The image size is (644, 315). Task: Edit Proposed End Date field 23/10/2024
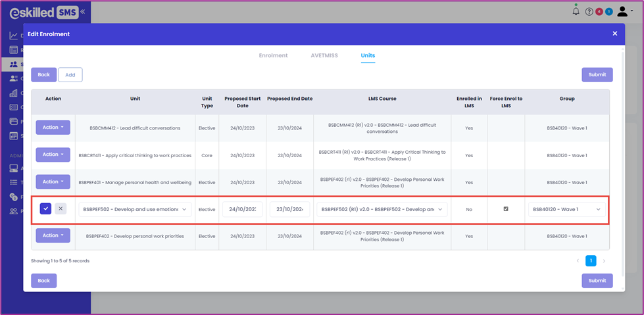pos(289,210)
